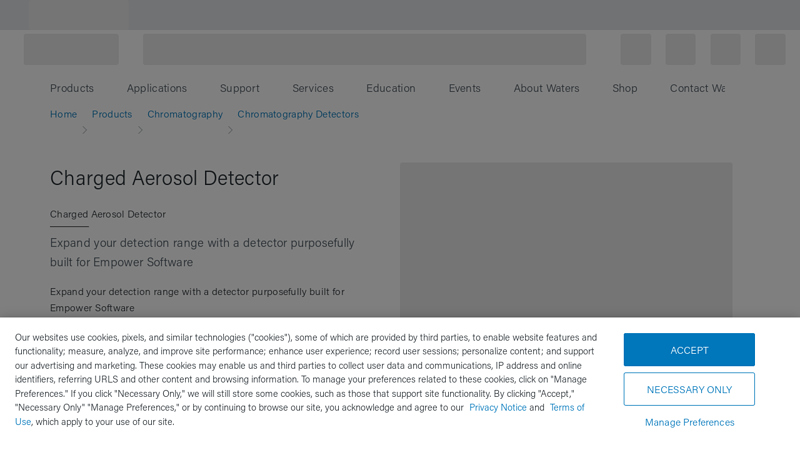The height and width of the screenshot is (450, 800).
Task: Open the Services navigation menu
Action: 313,88
